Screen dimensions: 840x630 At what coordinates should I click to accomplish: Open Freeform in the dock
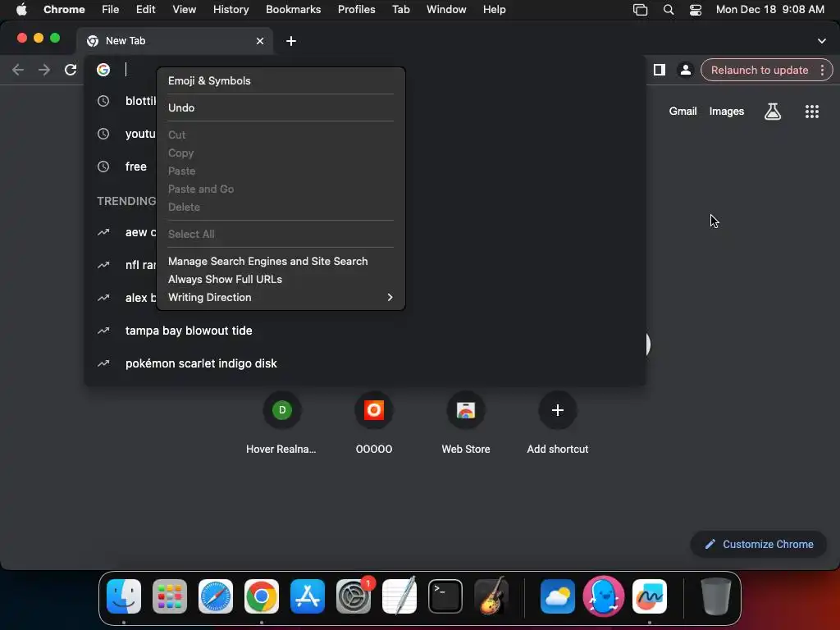(650, 596)
